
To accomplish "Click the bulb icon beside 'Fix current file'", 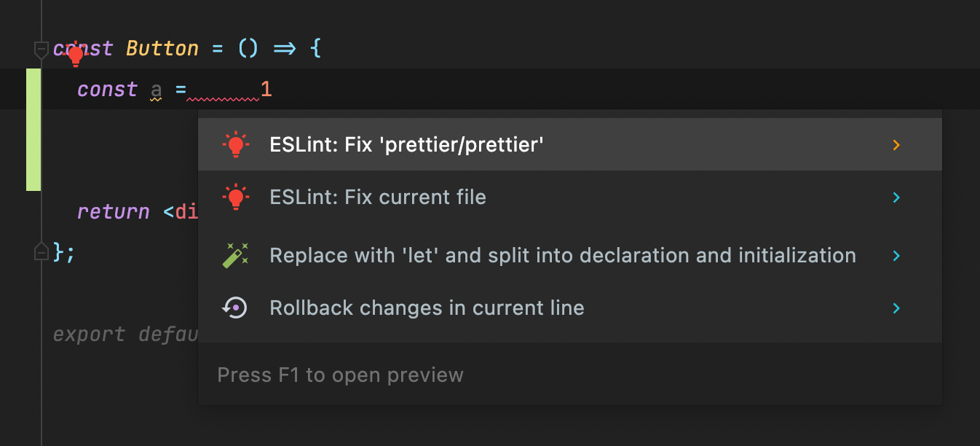I will pyautogui.click(x=235, y=197).
